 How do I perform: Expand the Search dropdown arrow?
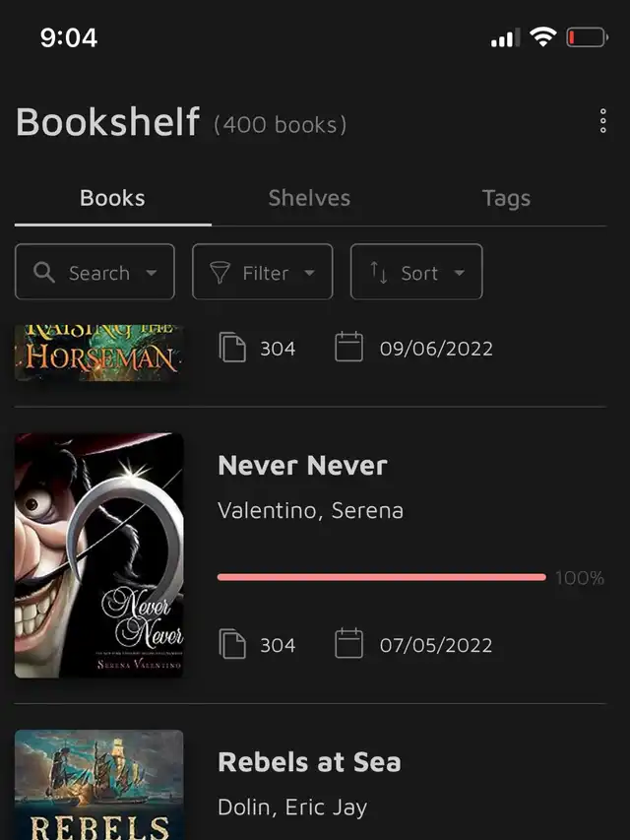(x=152, y=273)
